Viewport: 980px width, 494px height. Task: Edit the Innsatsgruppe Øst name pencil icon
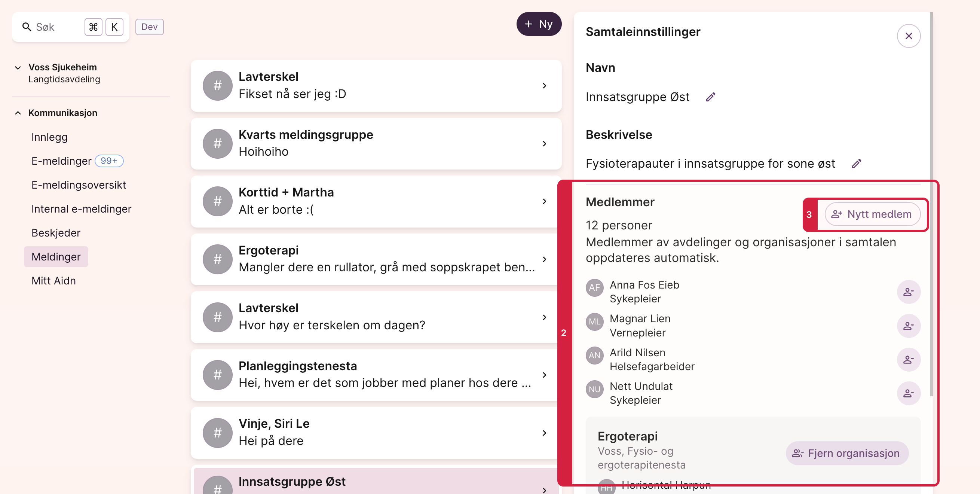(710, 97)
